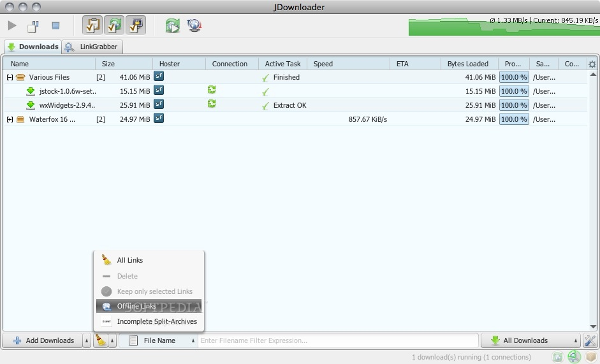Toggle the premium lock checkbox icon
Image resolution: width=600 pixels, height=364 pixels.
tap(136, 25)
